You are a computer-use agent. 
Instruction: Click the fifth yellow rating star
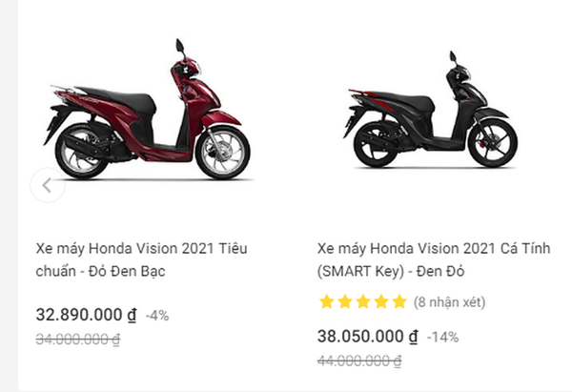click(x=398, y=302)
